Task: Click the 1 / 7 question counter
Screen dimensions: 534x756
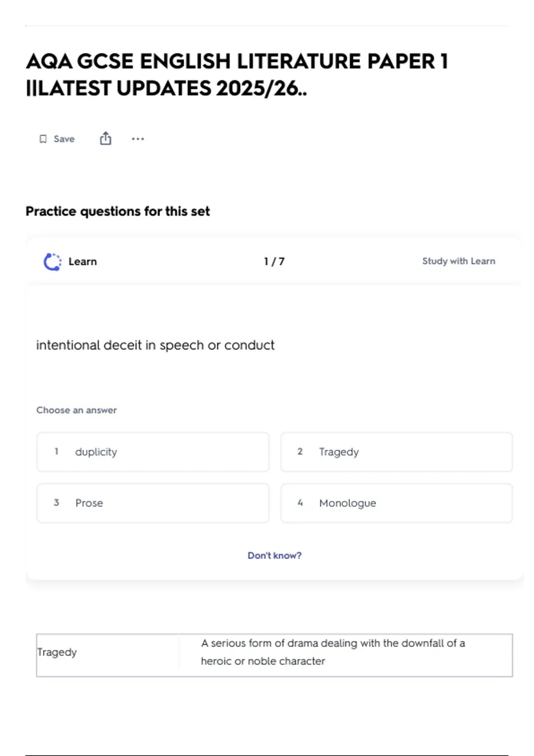Action: (x=274, y=261)
